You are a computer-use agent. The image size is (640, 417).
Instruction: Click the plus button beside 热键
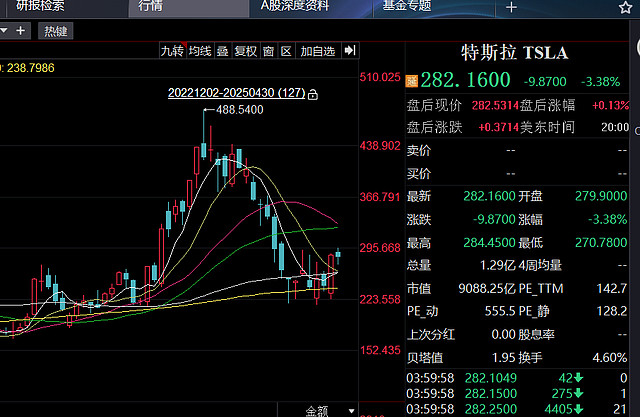21,31
